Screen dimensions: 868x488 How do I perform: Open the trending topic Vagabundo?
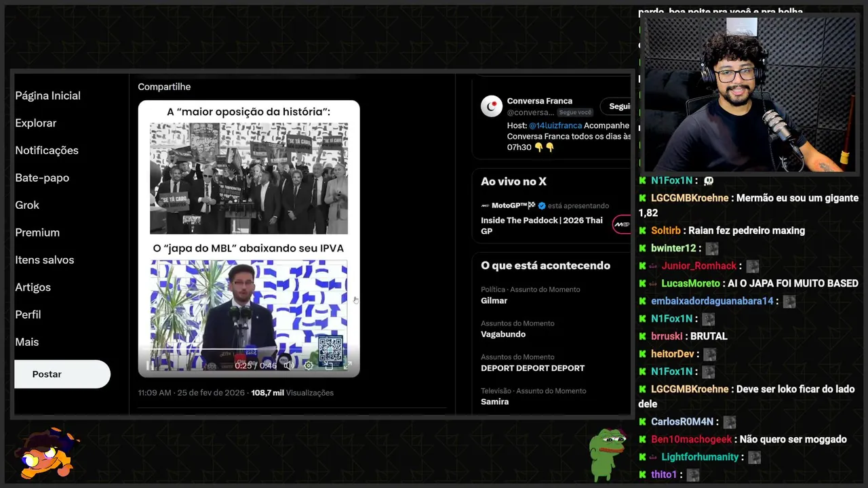[503, 334]
